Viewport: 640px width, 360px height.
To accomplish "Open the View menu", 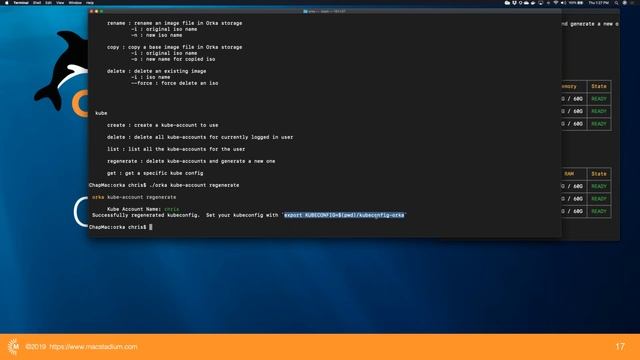I will 60,2.
